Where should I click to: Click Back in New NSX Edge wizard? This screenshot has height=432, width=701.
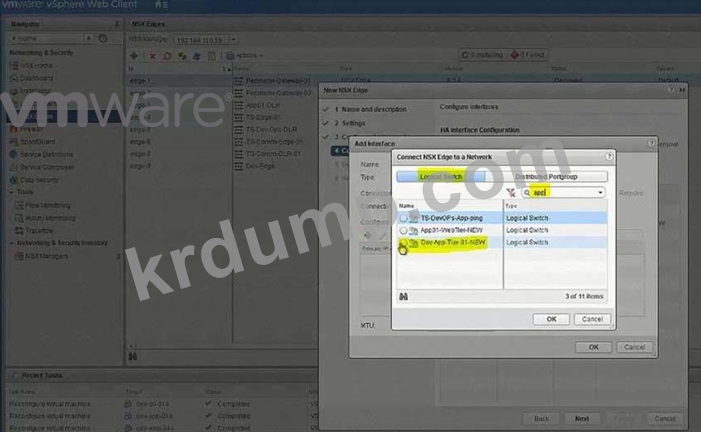[541, 419]
